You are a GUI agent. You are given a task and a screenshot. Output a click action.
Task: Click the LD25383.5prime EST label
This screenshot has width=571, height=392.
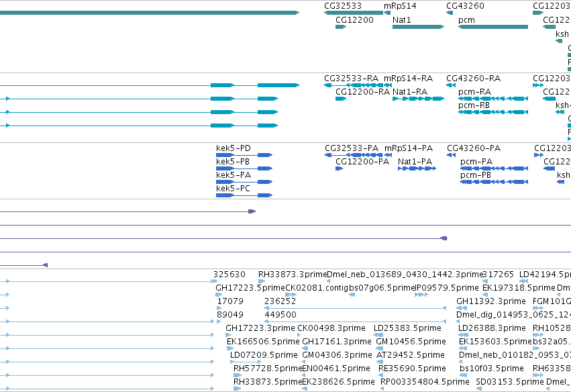tap(407, 328)
